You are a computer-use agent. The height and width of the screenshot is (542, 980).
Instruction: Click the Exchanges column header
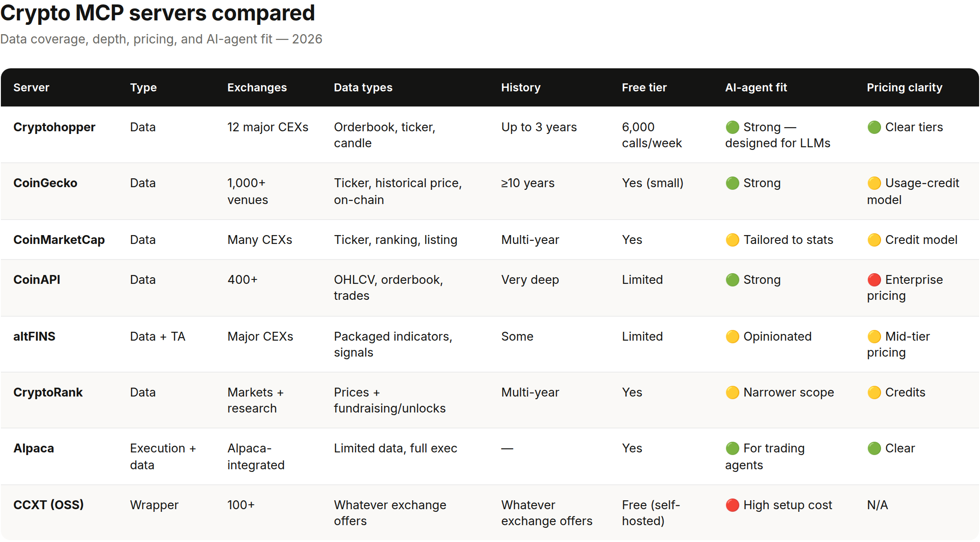pos(257,87)
